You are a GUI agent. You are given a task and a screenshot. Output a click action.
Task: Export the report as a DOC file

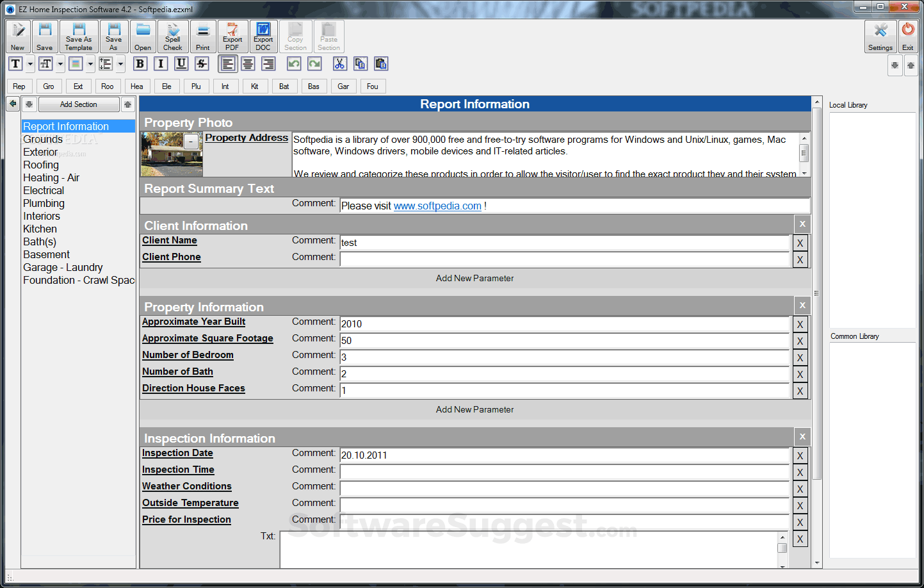263,36
